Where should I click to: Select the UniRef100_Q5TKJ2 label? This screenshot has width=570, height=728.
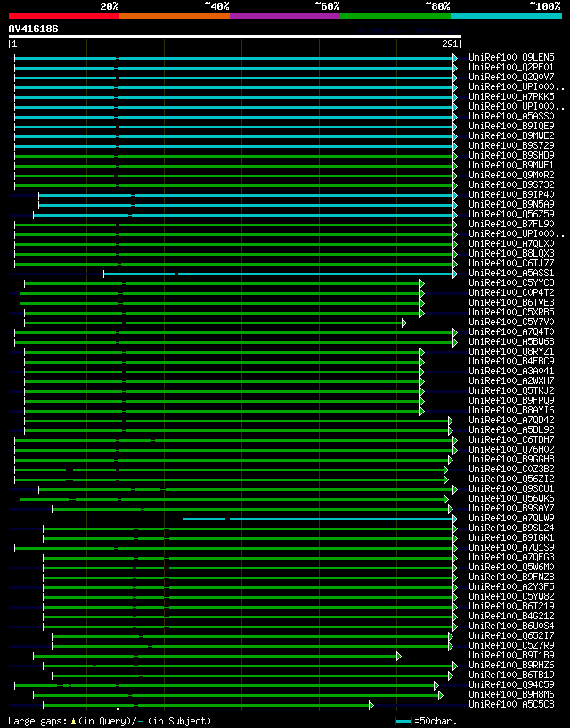(511, 390)
